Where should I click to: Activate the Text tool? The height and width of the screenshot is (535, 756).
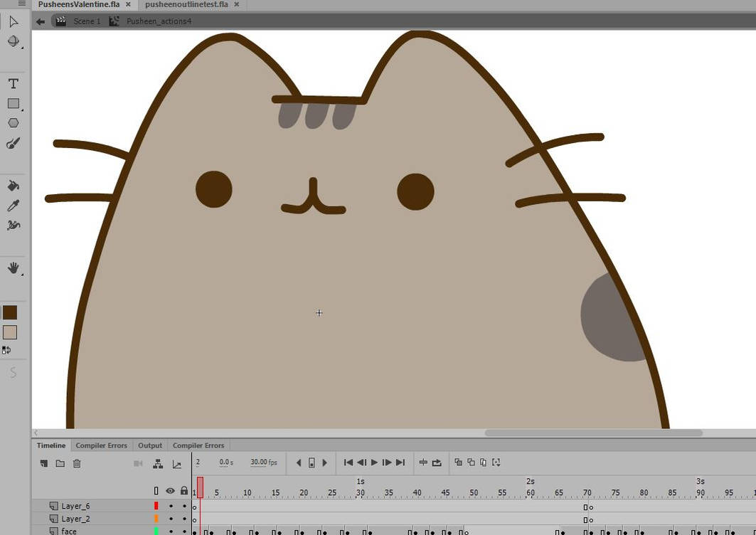[14, 84]
